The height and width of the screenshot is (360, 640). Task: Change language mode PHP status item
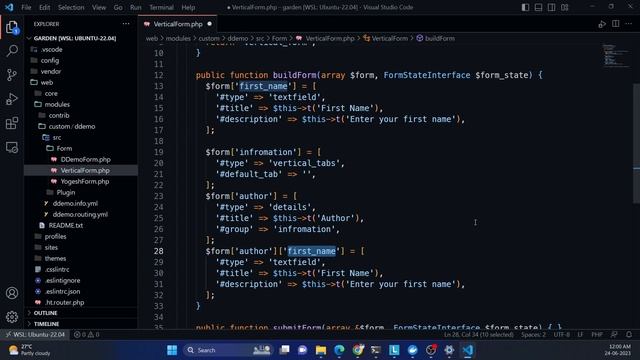[x=597, y=335]
